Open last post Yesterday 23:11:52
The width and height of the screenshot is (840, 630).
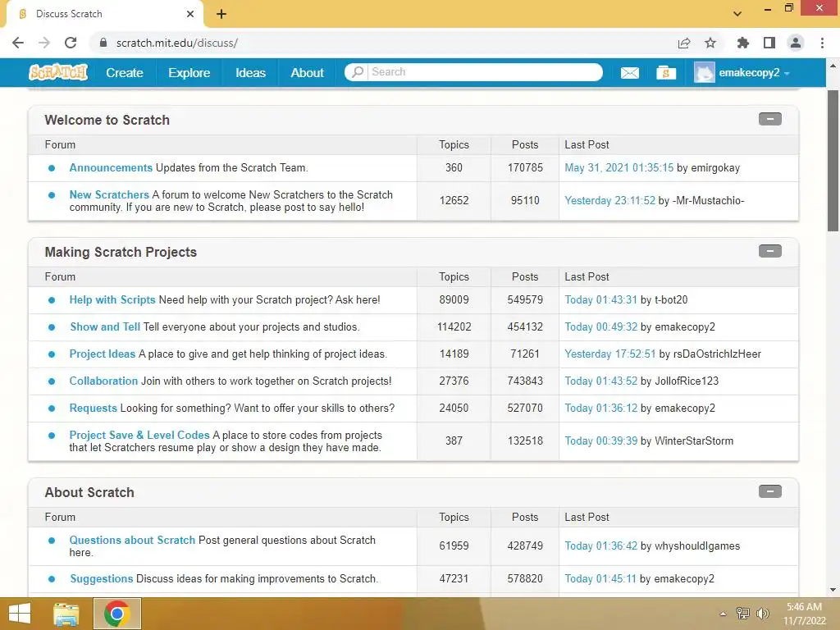click(x=609, y=200)
